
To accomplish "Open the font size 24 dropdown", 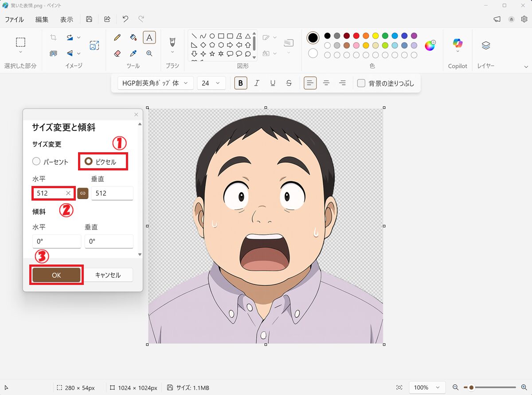I will pos(211,83).
